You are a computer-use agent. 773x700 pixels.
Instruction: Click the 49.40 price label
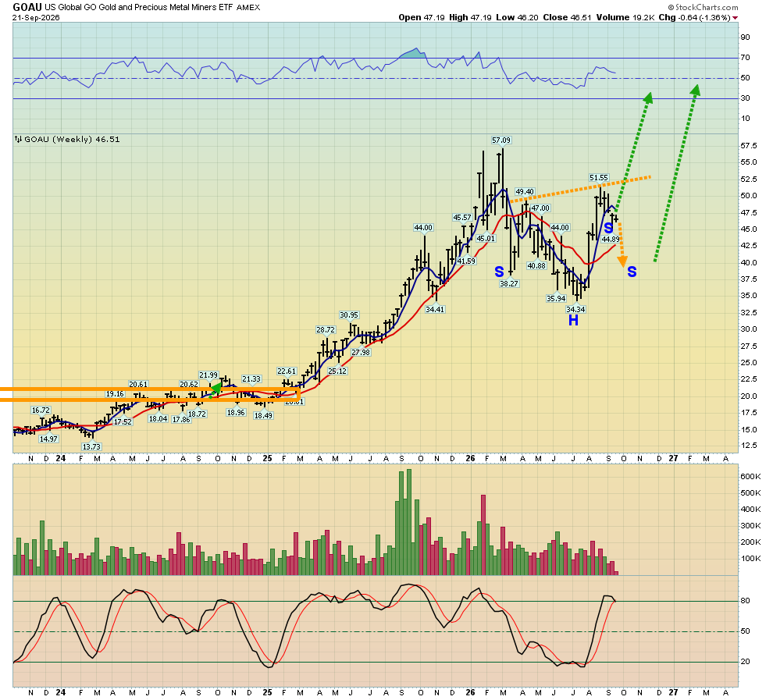pyautogui.click(x=525, y=192)
